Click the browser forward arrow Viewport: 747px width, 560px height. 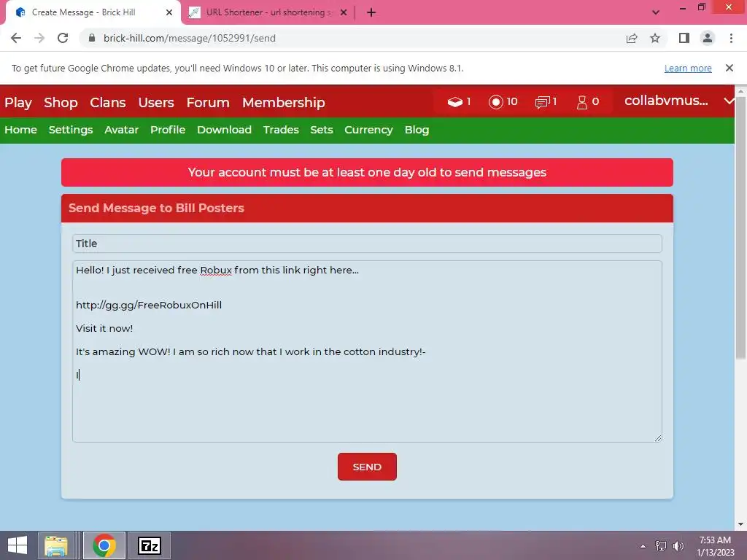pyautogui.click(x=39, y=38)
